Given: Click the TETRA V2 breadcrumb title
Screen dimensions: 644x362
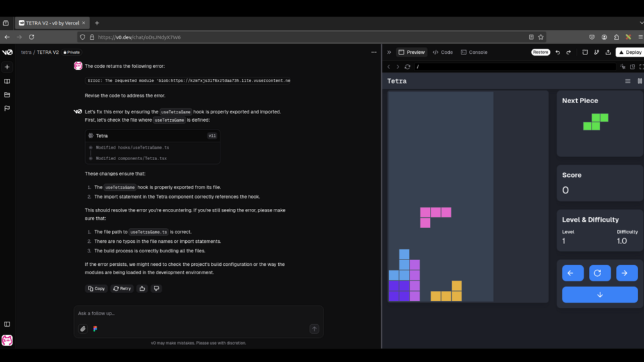Looking at the screenshot, I should click(47, 52).
